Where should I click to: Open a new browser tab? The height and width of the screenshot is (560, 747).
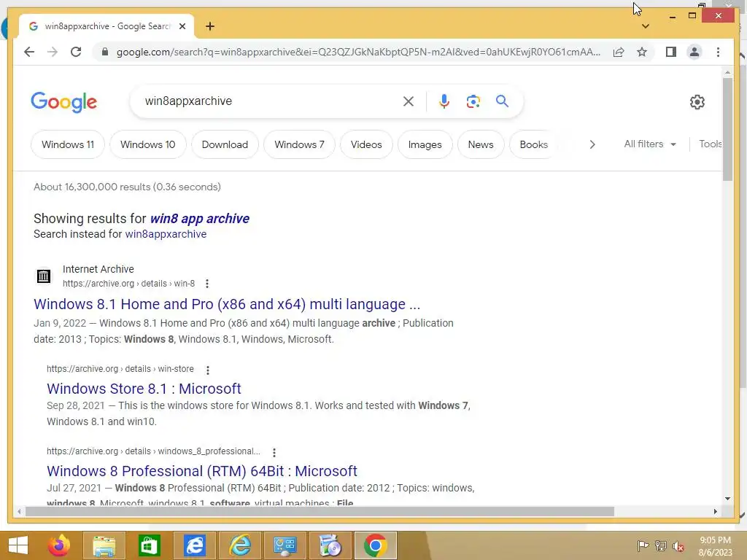point(209,26)
